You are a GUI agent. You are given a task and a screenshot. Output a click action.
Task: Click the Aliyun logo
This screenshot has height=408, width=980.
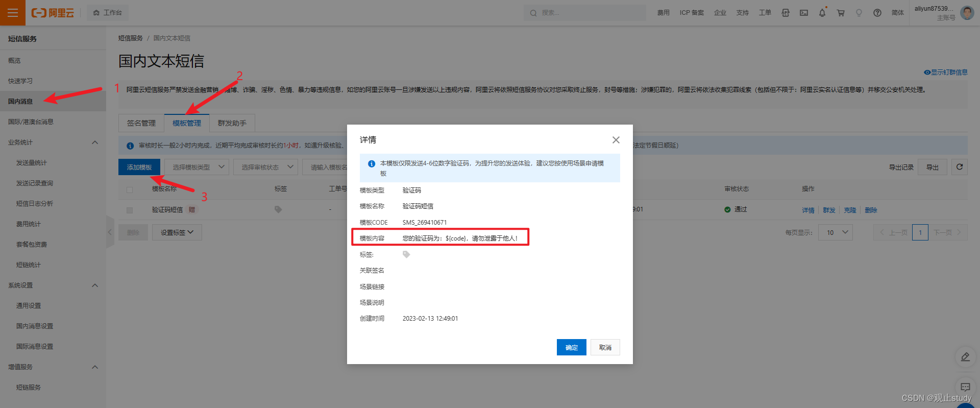click(53, 13)
